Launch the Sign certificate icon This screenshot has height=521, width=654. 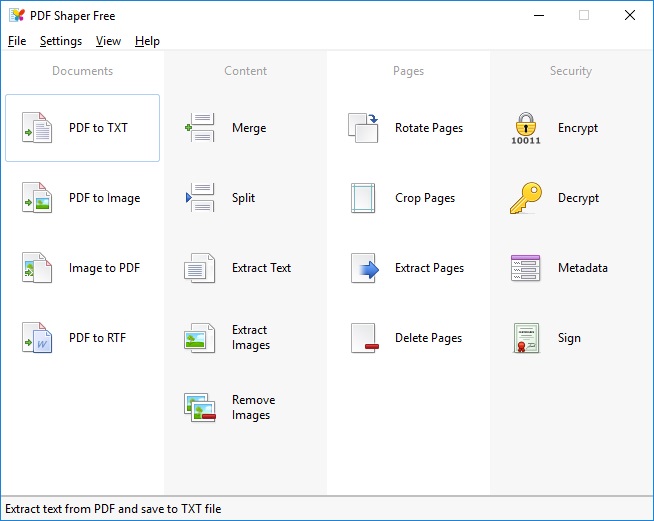pos(526,338)
